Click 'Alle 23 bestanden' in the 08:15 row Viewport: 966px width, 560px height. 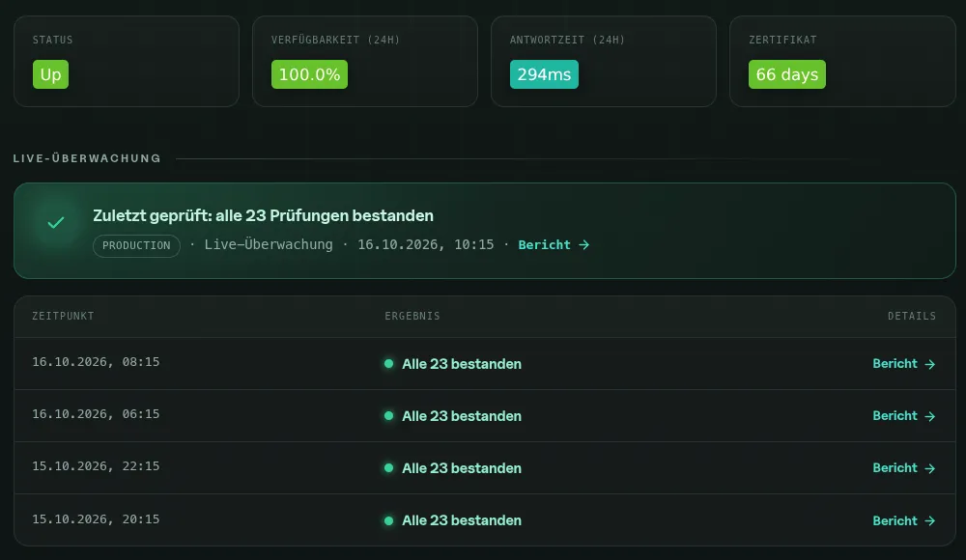point(462,364)
